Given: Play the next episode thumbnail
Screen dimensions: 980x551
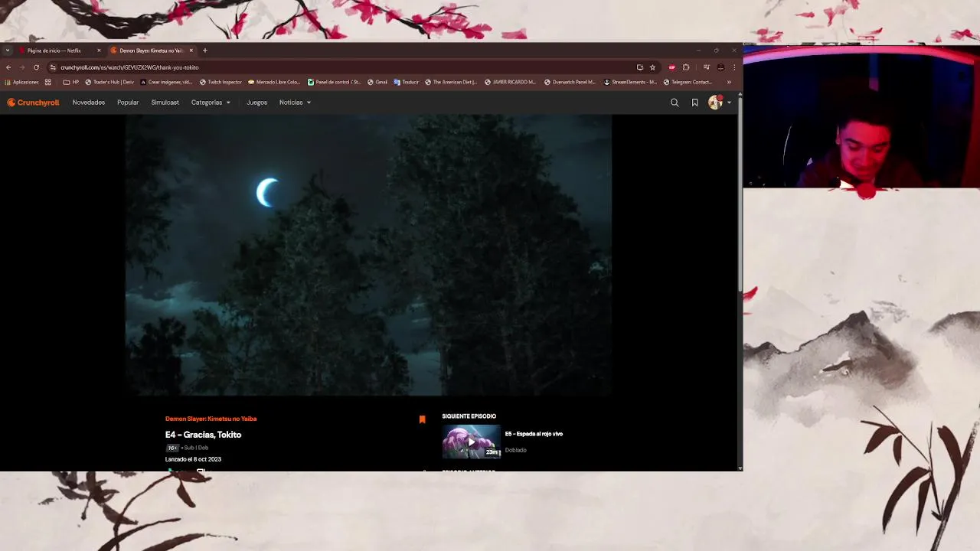Looking at the screenshot, I should click(x=471, y=442).
